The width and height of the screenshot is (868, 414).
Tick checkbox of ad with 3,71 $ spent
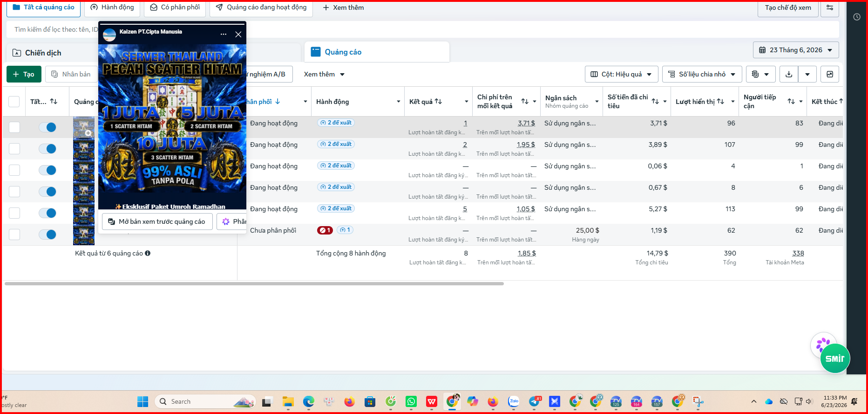point(14,127)
